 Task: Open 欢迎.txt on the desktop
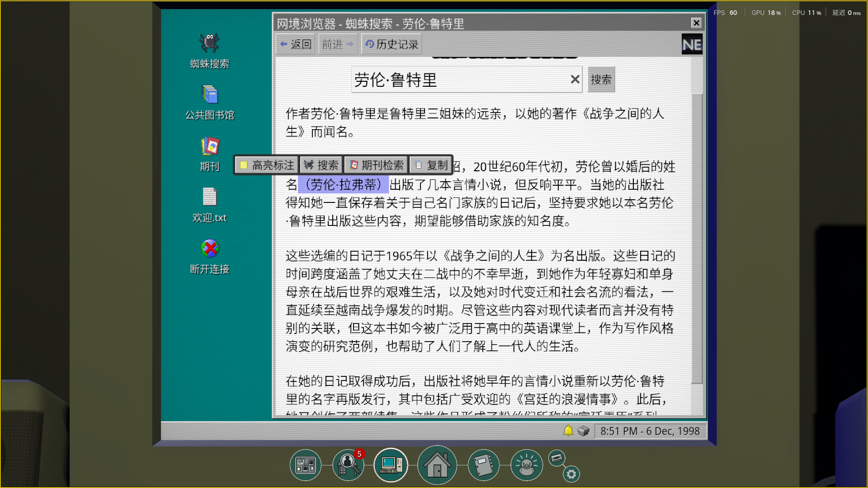tap(209, 202)
